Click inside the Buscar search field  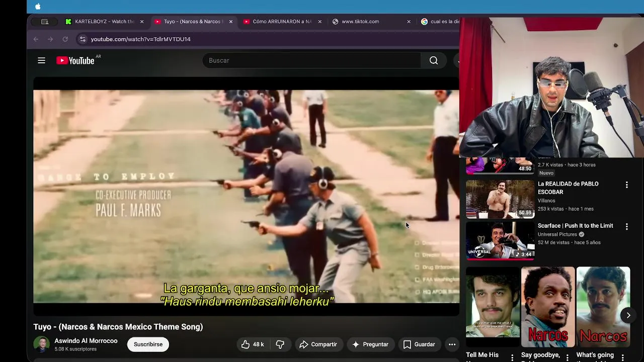pyautogui.click(x=312, y=60)
